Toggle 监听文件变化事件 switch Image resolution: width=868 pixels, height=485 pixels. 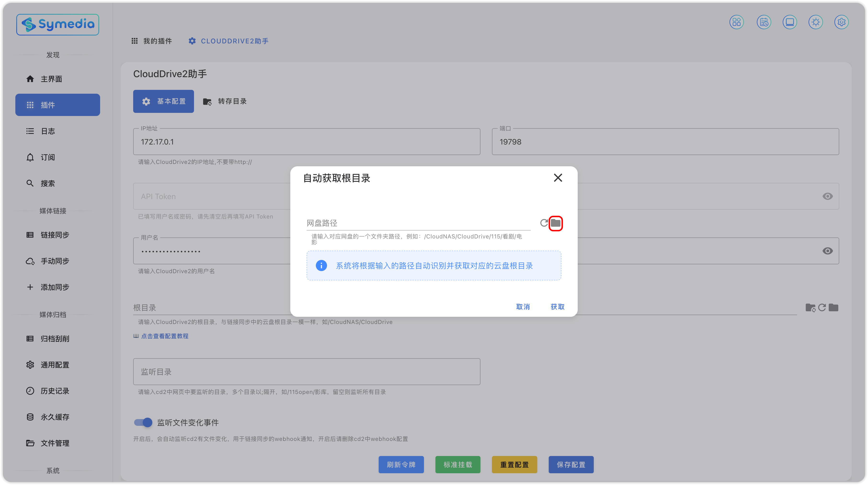(143, 422)
